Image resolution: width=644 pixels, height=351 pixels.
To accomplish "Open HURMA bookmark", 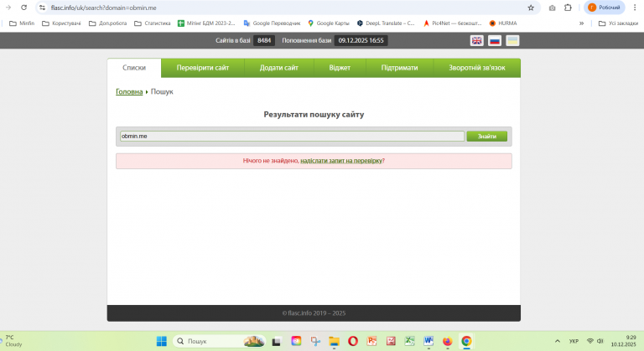I will (x=503, y=23).
